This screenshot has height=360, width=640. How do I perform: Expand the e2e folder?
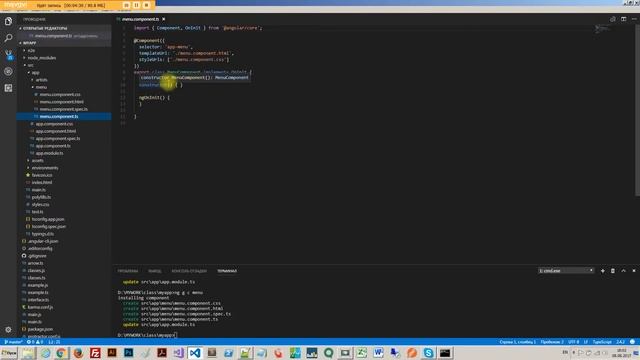31,50
